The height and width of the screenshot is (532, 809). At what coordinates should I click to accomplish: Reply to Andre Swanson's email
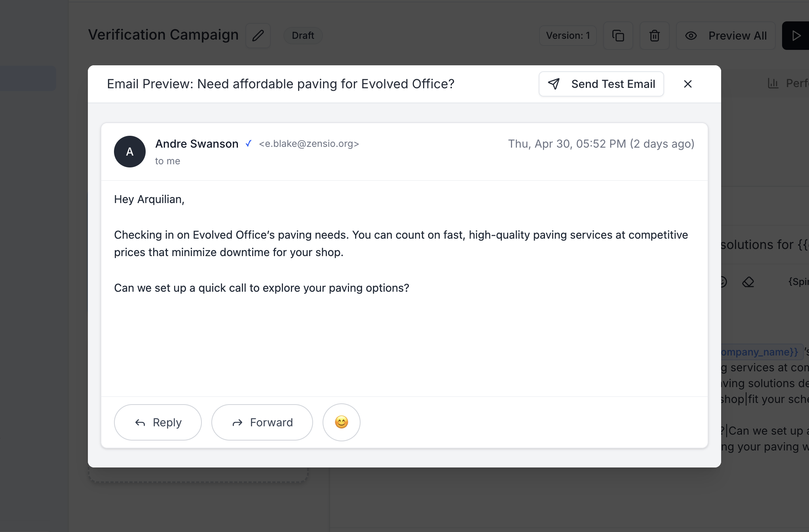[x=158, y=422]
